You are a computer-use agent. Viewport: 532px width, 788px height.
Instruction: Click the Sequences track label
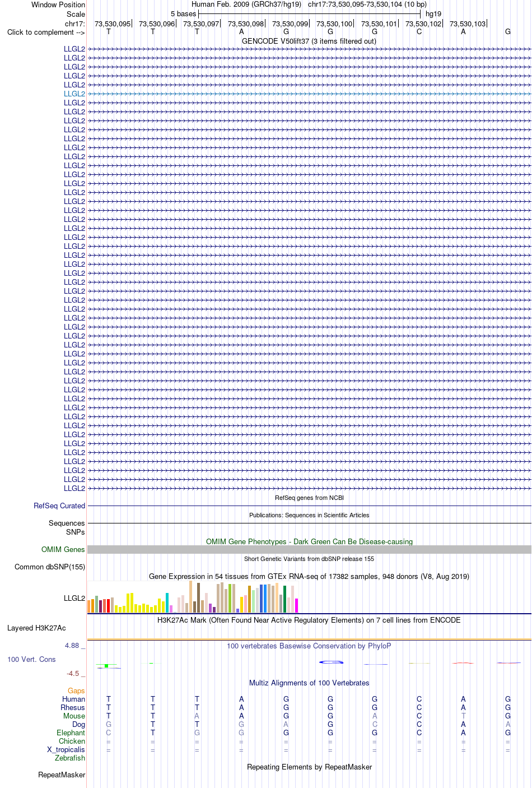tap(67, 523)
